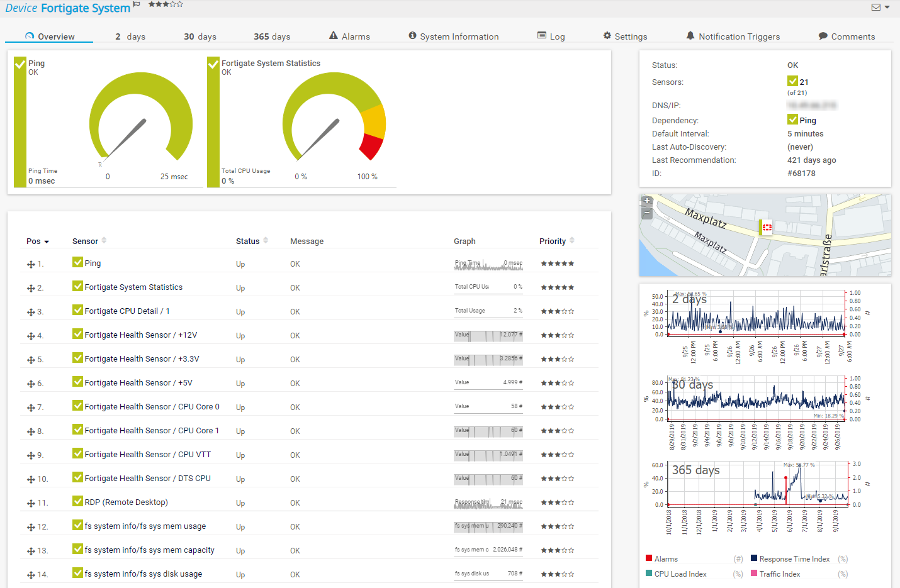Image resolution: width=900 pixels, height=588 pixels.
Task: Open fs sys disk usage sensor
Action: click(x=143, y=574)
